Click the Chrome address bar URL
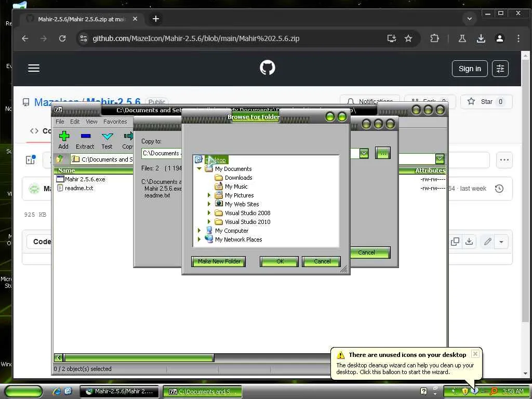The image size is (532, 399). click(x=196, y=38)
